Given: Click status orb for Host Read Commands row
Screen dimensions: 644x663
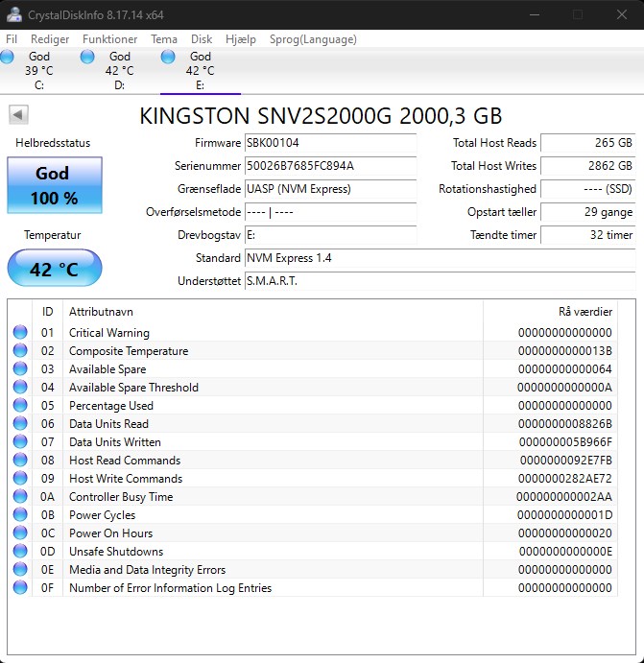Looking at the screenshot, I should [20, 460].
